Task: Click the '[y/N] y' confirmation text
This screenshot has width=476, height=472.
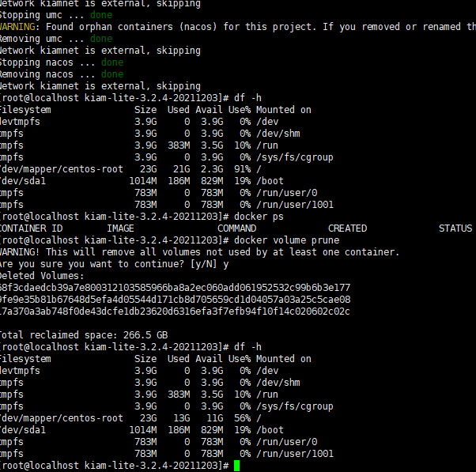Action: (210, 264)
